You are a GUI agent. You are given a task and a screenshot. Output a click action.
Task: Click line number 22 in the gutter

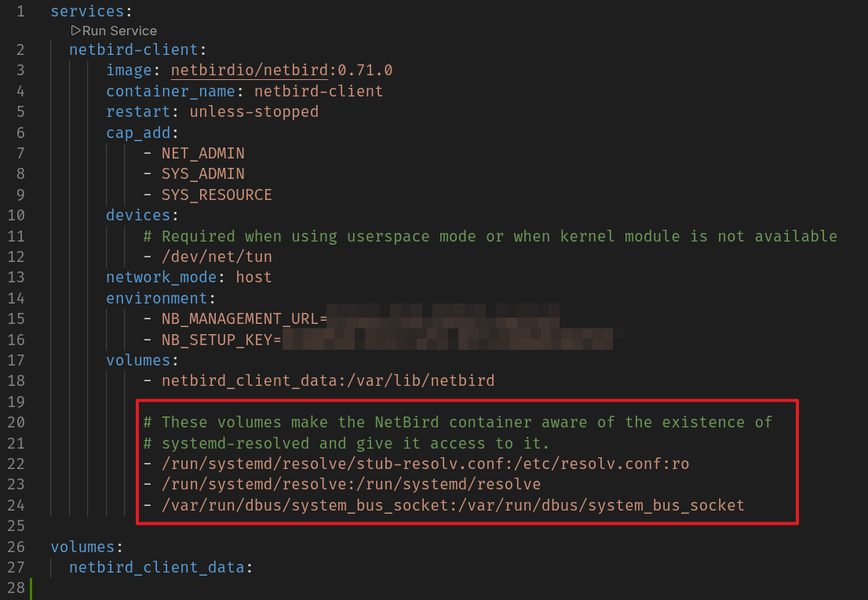(16, 464)
